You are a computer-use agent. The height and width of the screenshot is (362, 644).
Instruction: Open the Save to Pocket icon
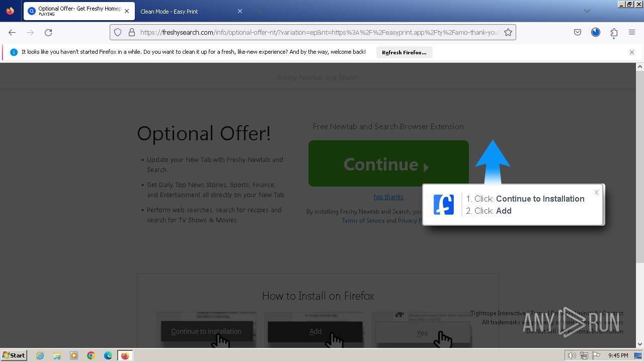578,32
